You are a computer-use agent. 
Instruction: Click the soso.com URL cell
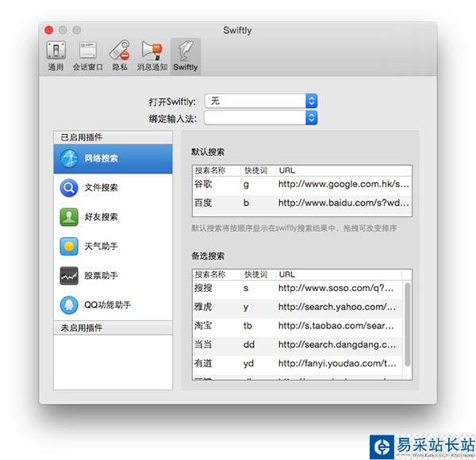coord(336,288)
